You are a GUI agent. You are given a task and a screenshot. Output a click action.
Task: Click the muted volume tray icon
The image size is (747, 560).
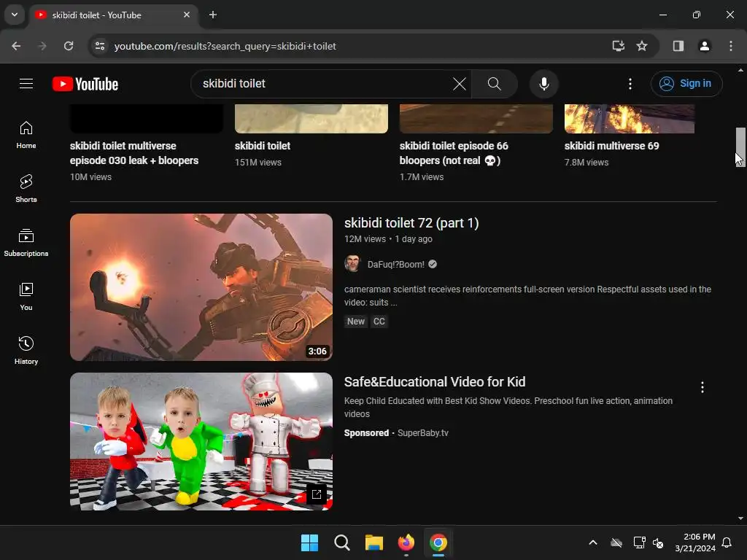658,542
